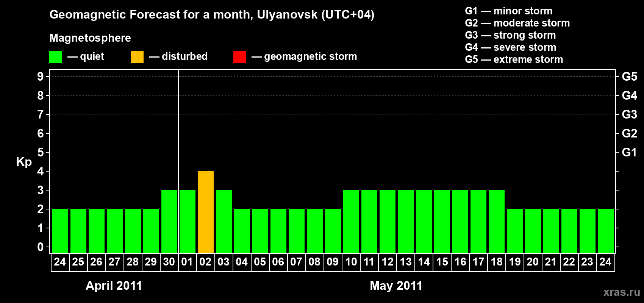
Task: Click the 'May 2011' month label
Action: [396, 286]
